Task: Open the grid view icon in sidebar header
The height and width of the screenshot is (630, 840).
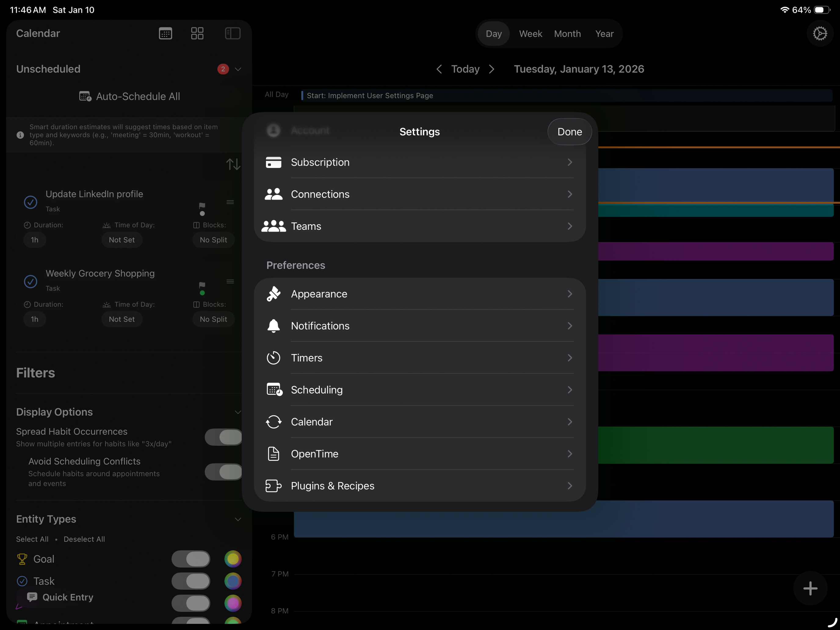Action: (197, 33)
